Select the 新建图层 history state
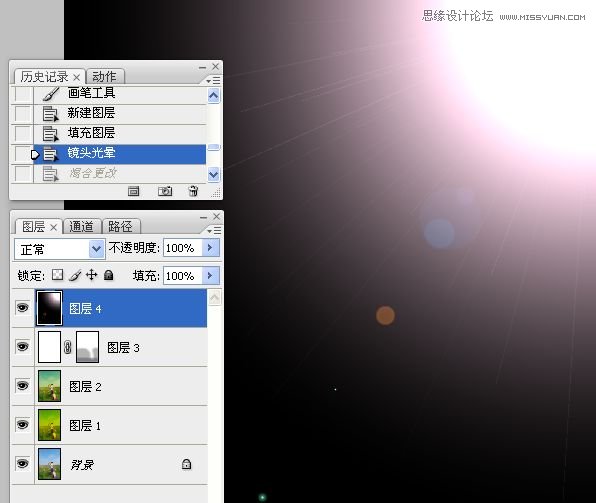Screen dimensions: 596x503 120,113
